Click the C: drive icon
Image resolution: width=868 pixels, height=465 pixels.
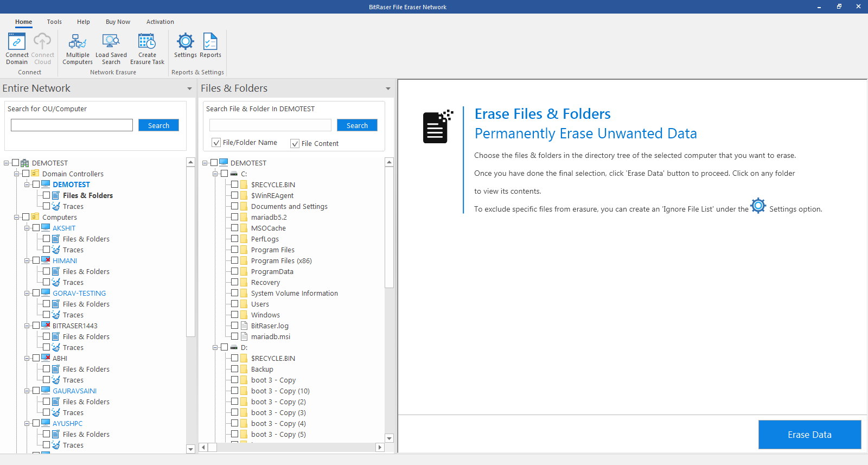(x=234, y=174)
